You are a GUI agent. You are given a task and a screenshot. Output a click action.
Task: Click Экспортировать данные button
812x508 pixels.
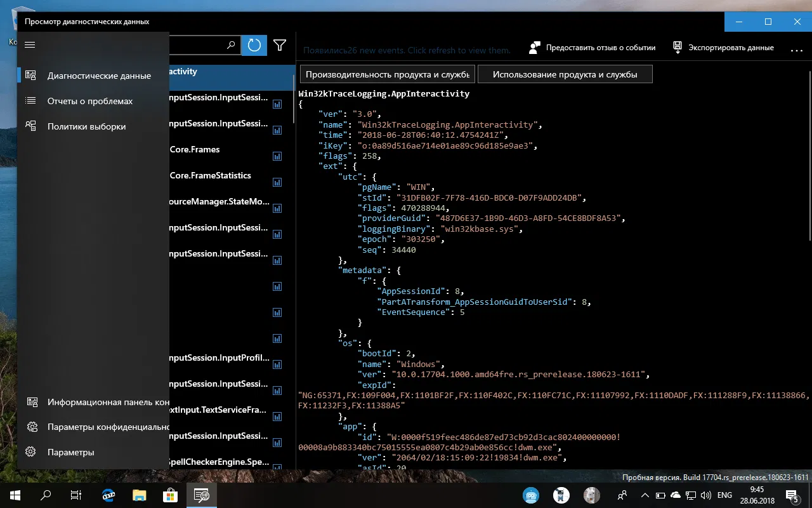(723, 48)
